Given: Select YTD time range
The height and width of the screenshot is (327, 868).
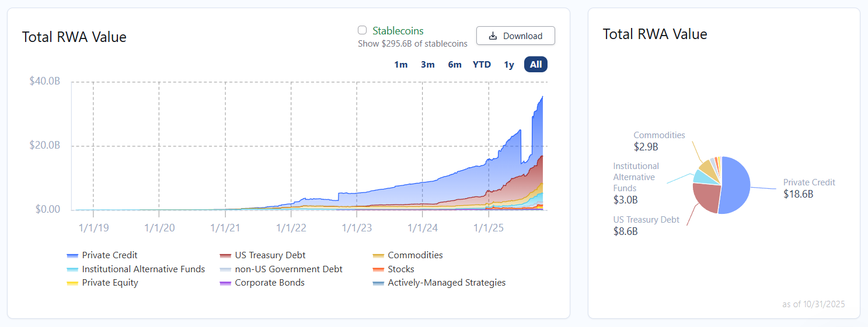Looking at the screenshot, I should click(482, 65).
